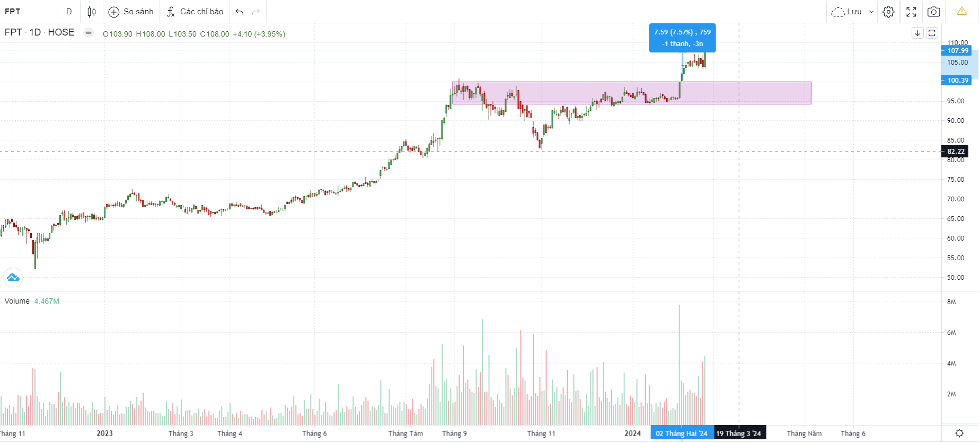Expand the Lưu save options arrow

[871, 12]
